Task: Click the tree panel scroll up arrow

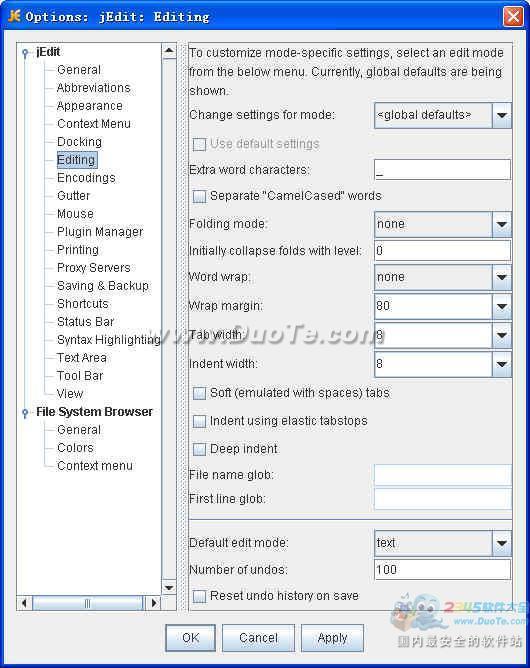Action: tap(169, 51)
